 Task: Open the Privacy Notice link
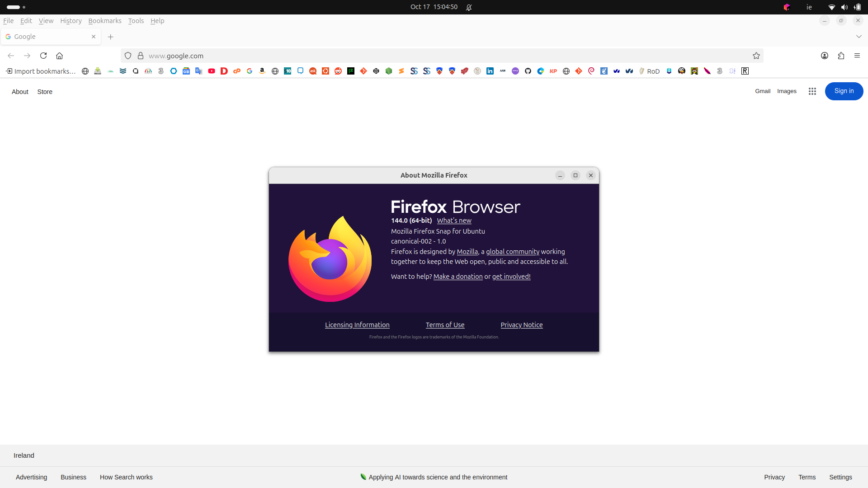click(x=522, y=325)
